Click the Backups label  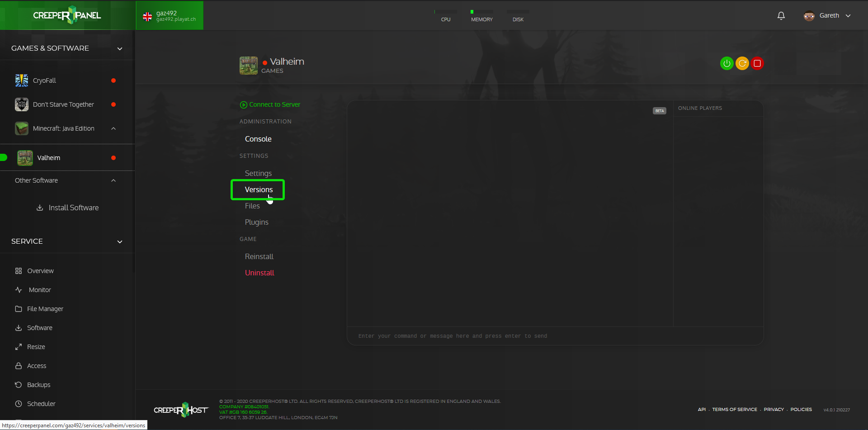[x=39, y=385]
